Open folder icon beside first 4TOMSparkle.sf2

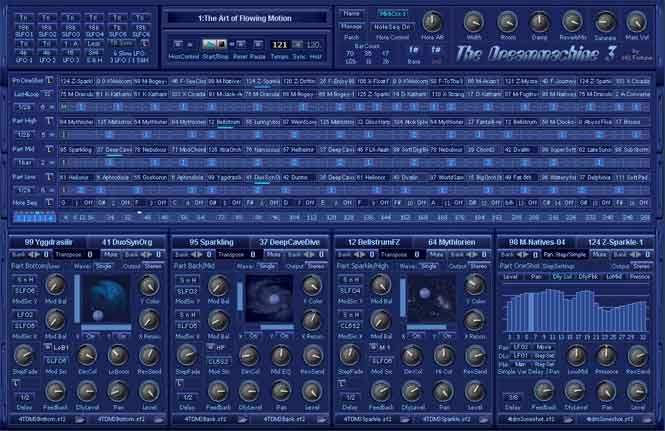pyautogui.click(x=405, y=420)
